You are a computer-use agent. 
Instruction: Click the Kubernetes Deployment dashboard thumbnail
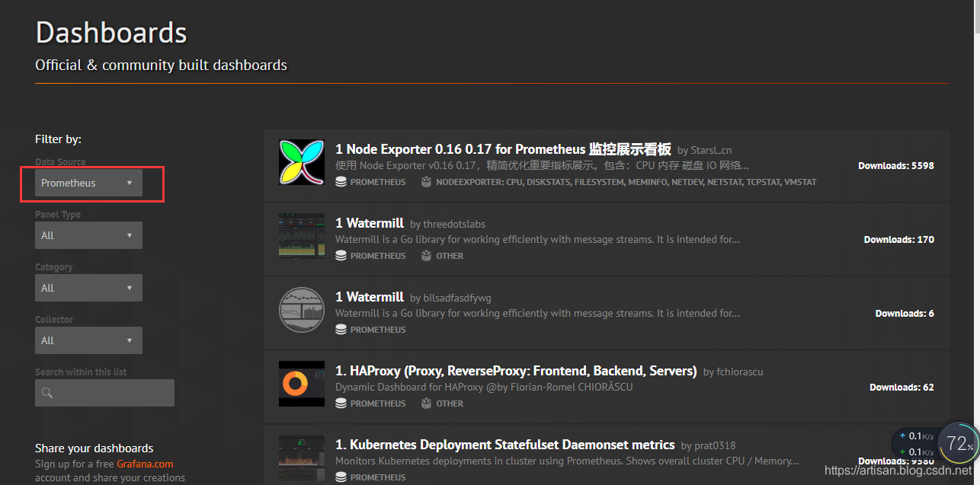click(x=302, y=458)
